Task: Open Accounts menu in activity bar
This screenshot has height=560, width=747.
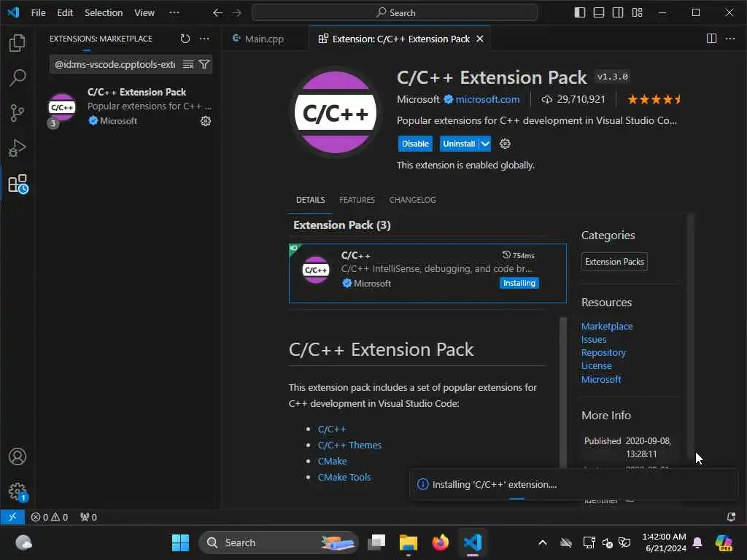Action: pyautogui.click(x=18, y=456)
